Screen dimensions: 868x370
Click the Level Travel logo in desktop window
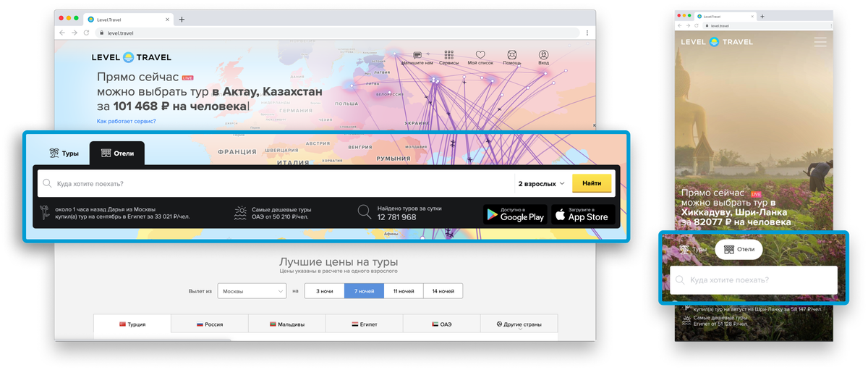(132, 57)
